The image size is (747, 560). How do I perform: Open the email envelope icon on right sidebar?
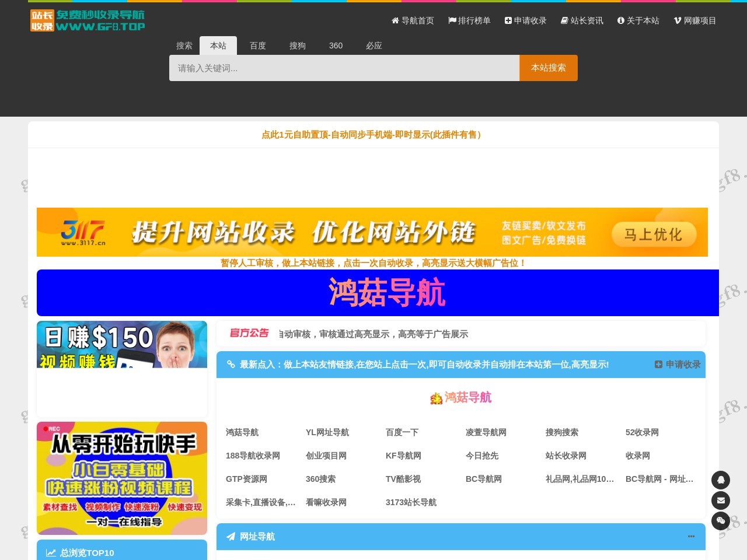(721, 501)
